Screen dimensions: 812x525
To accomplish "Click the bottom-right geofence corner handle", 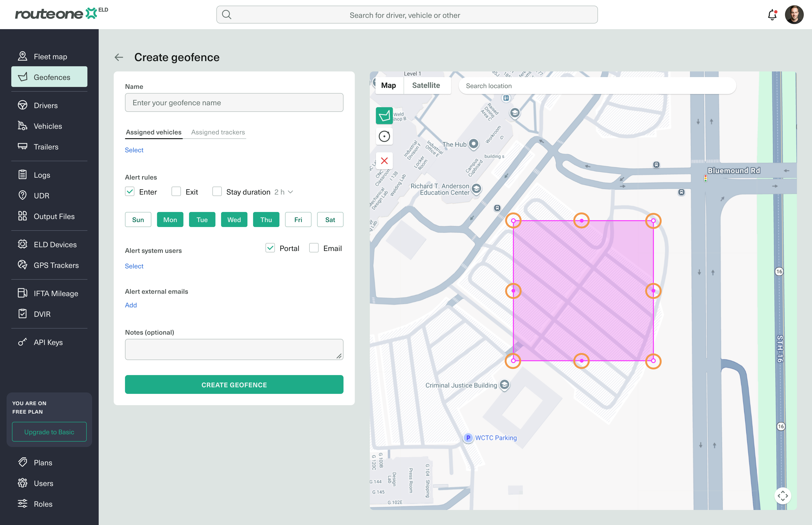I will point(653,361).
